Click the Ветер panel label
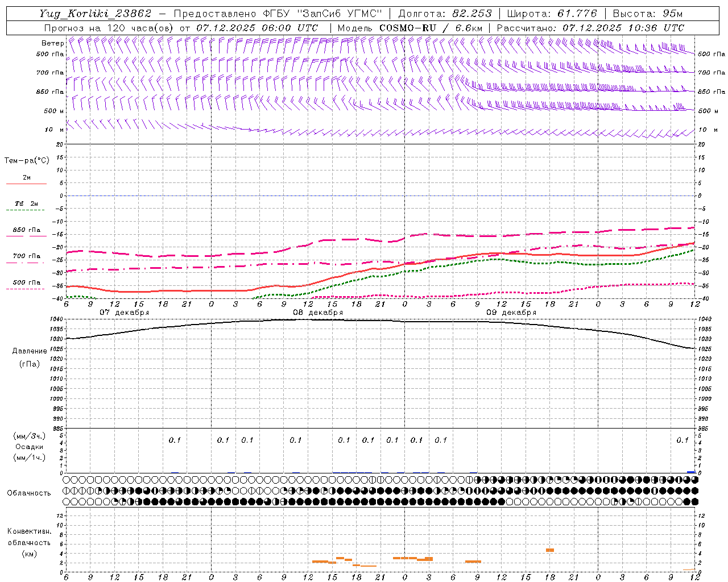 click(x=52, y=43)
